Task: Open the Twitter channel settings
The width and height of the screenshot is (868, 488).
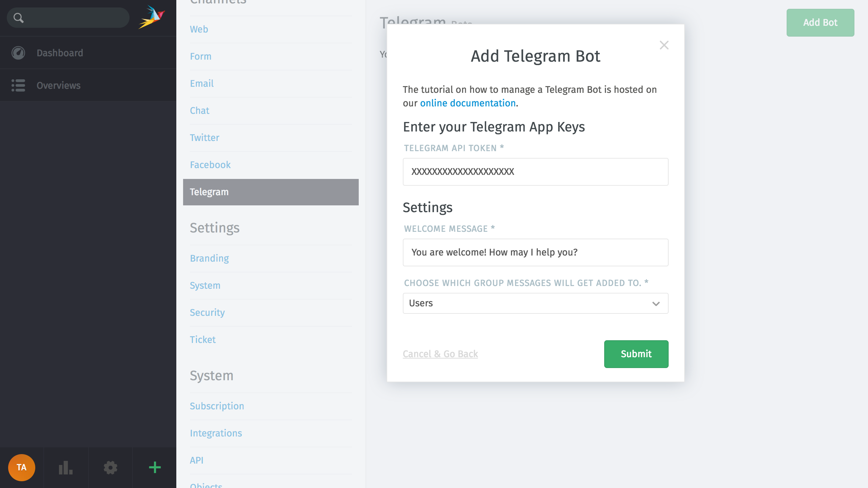Action: (204, 138)
